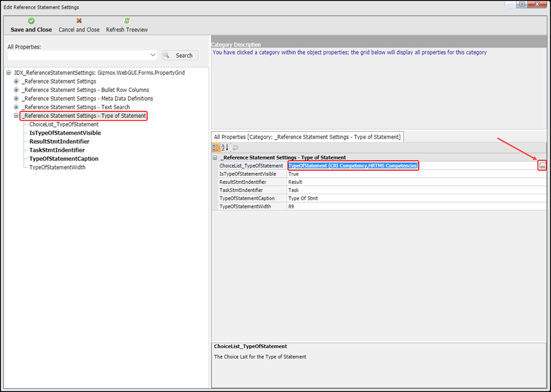
Task: Click the Refresh Treeview icon
Action: pyautogui.click(x=127, y=21)
